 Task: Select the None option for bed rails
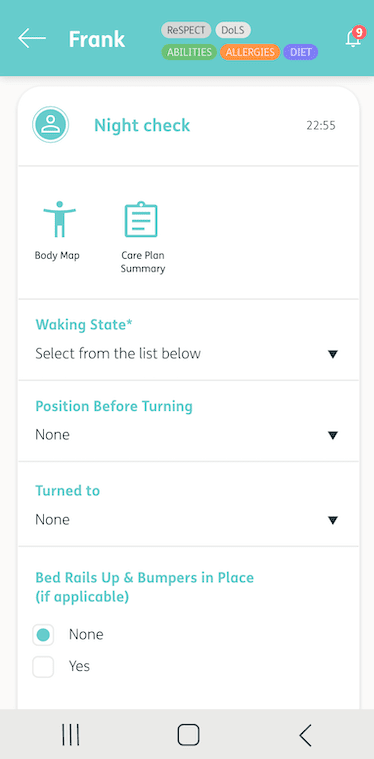[x=43, y=635]
